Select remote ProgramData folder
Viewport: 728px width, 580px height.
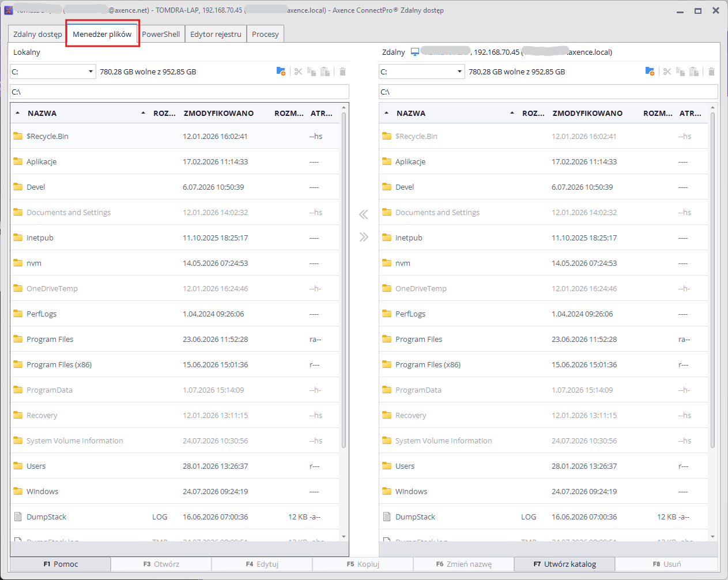point(544,390)
